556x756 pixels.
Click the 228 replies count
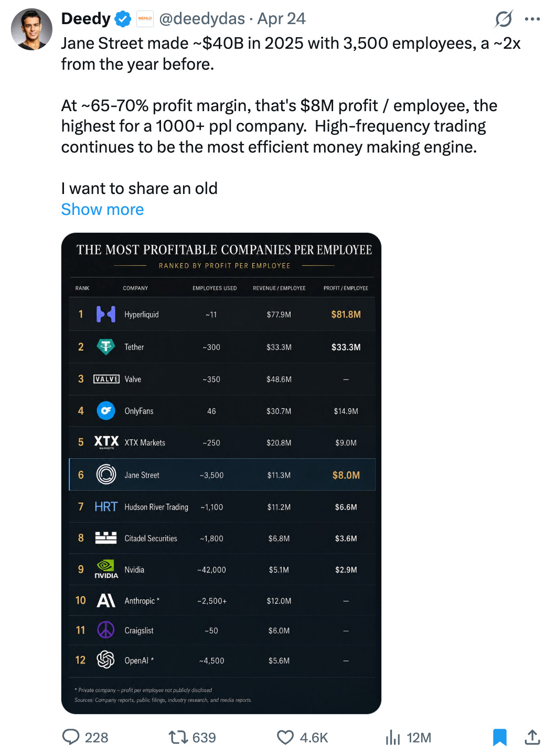97,738
